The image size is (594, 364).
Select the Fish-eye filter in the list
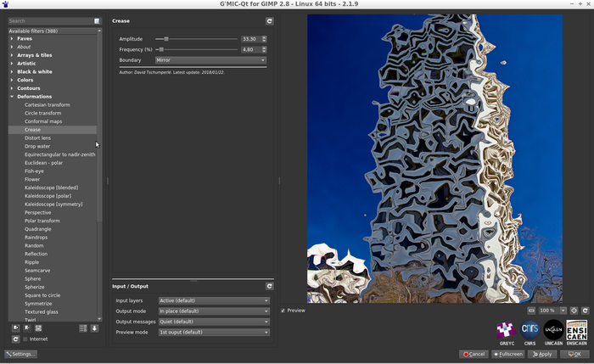click(34, 171)
